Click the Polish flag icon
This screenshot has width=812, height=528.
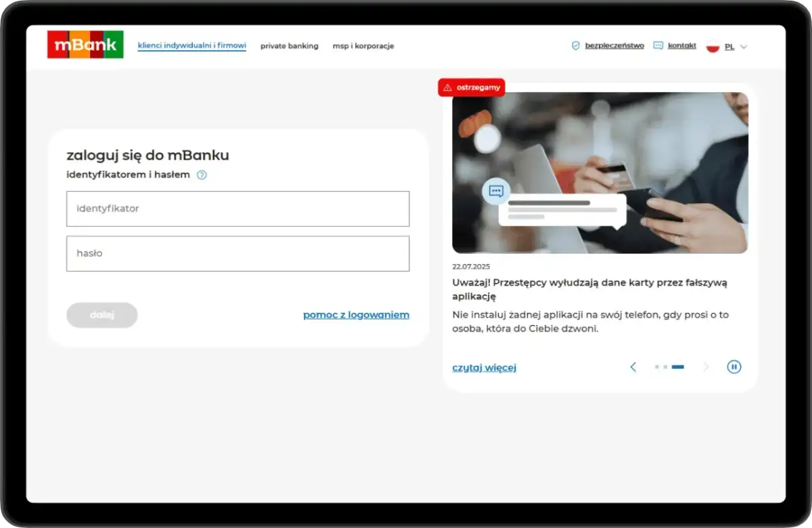click(712, 47)
